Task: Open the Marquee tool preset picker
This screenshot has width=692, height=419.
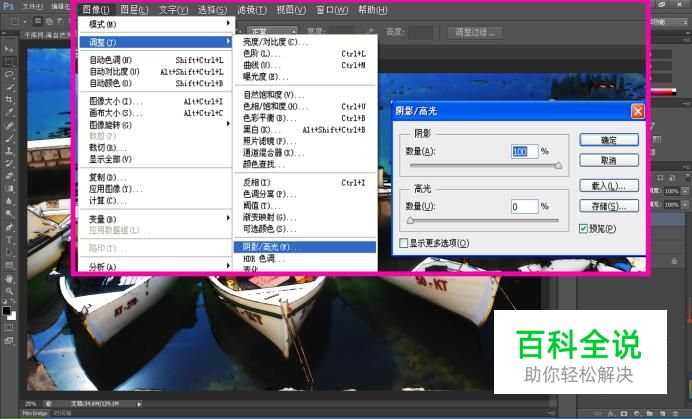Action: [19, 21]
